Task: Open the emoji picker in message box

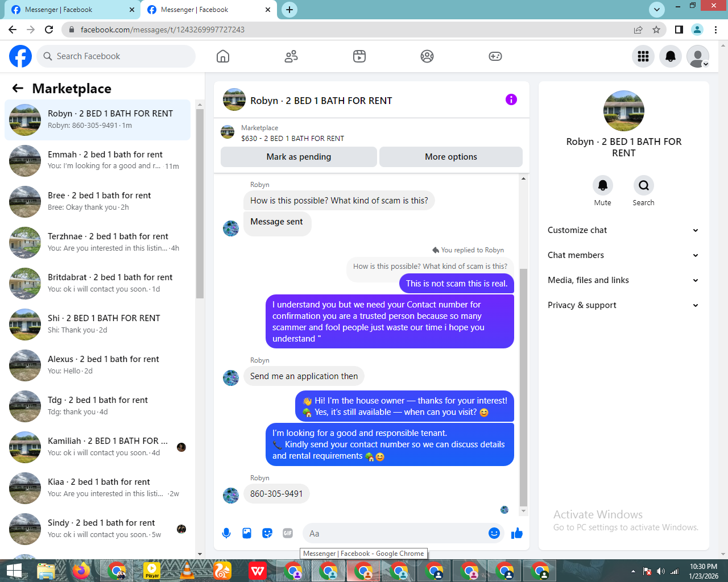Action: pyautogui.click(x=494, y=533)
